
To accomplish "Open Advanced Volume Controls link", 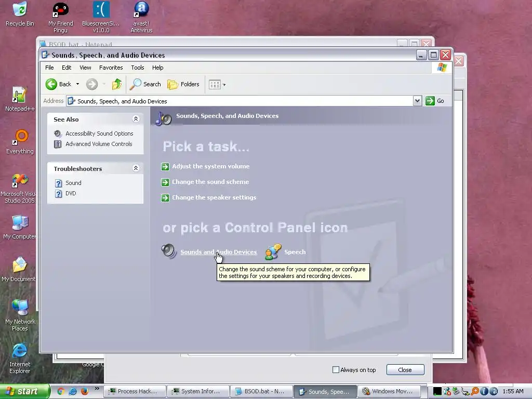I will (99, 144).
